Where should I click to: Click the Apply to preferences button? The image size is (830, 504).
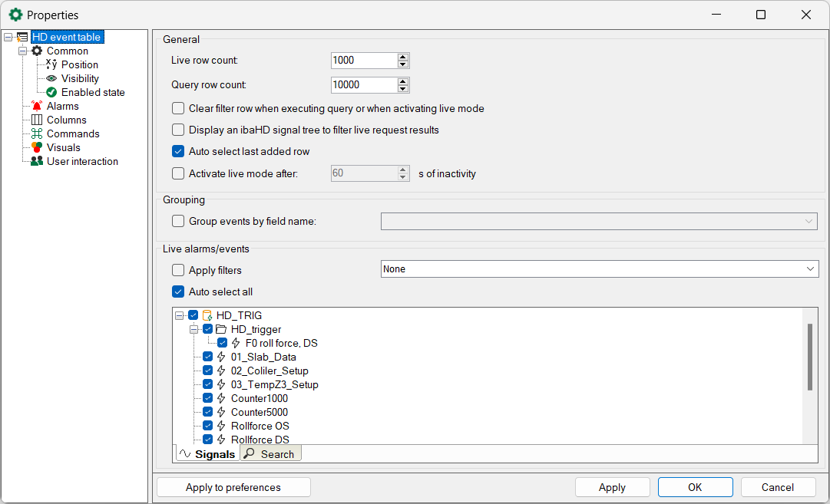(233, 487)
